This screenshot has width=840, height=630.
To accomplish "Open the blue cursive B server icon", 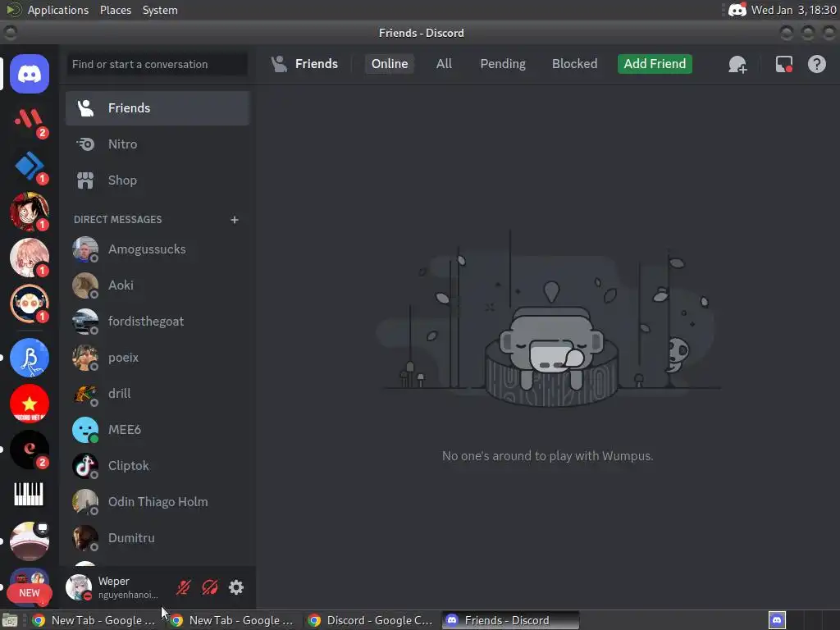I will point(30,358).
